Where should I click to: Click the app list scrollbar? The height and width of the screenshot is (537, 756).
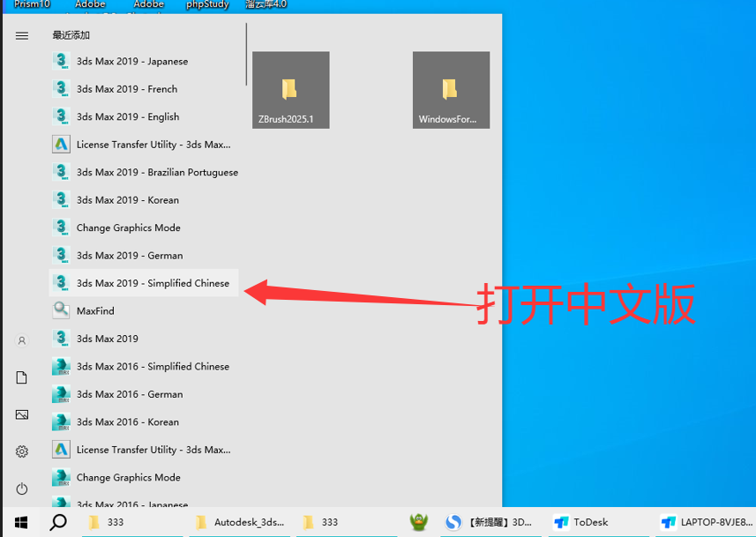pyautogui.click(x=247, y=55)
